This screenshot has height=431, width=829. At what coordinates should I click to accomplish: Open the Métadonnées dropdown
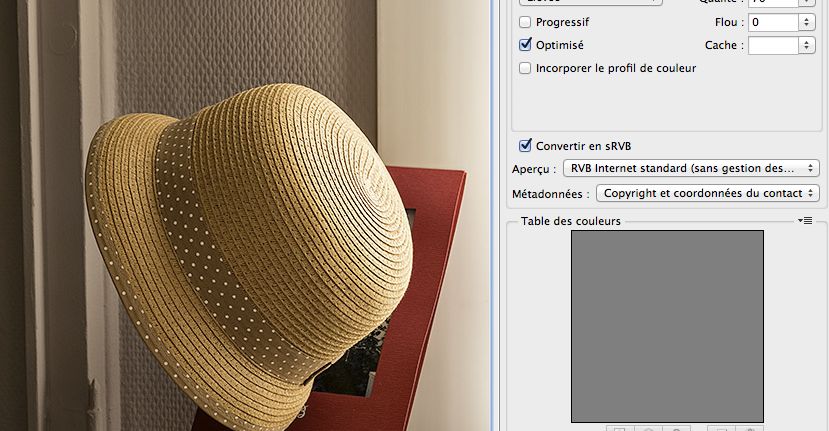coord(707,193)
